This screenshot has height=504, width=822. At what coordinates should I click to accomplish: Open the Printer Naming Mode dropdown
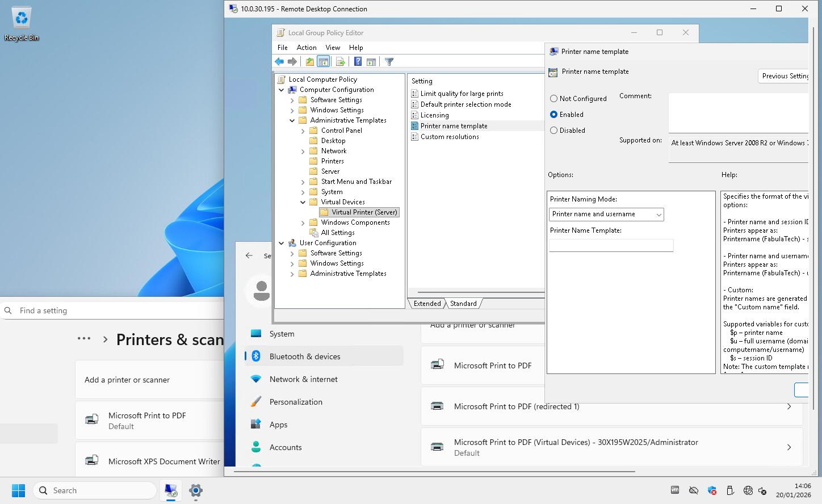(x=606, y=215)
